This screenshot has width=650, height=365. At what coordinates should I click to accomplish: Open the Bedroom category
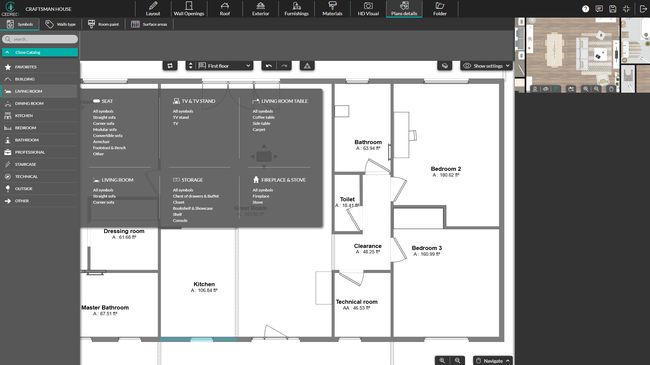(40, 128)
